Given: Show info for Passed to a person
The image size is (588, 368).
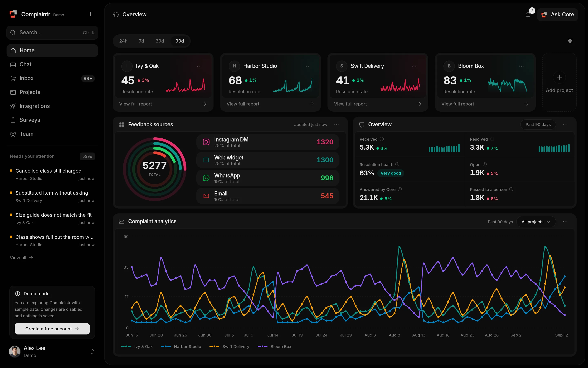Looking at the screenshot, I should pos(511,189).
